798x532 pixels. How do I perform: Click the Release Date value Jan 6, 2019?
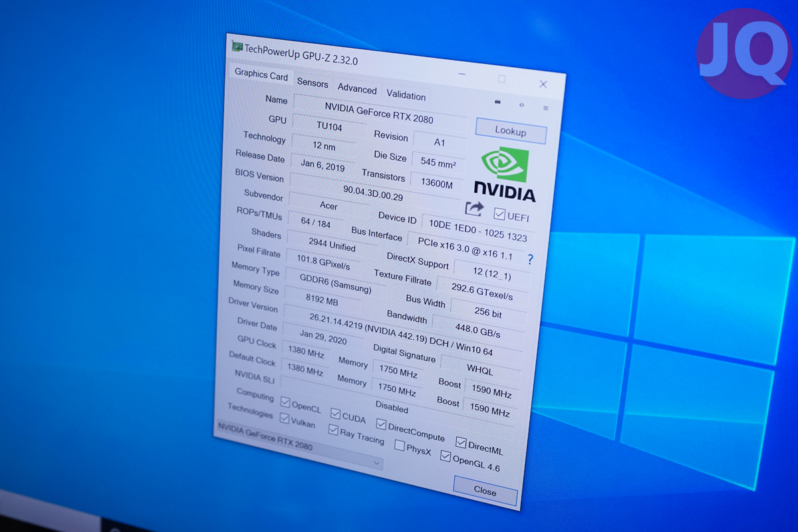[x=323, y=166]
